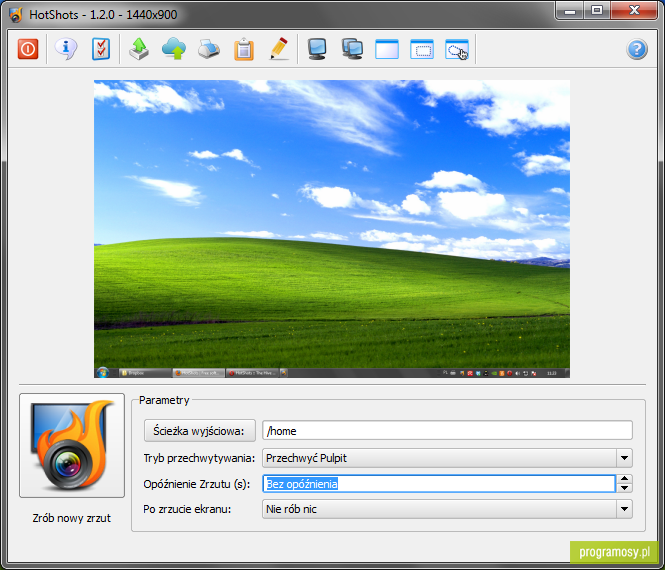Capture rectangular region icon
665x570 pixels.
coord(422,49)
